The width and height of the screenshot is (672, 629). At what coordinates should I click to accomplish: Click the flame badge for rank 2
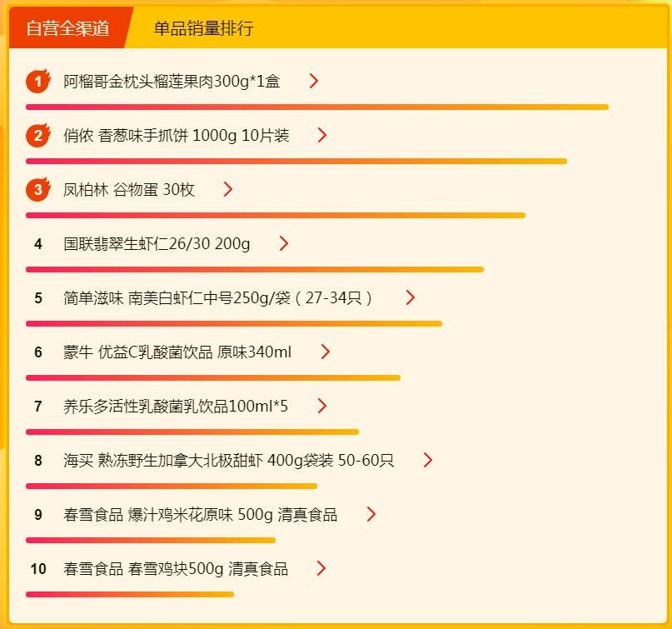click(x=38, y=135)
